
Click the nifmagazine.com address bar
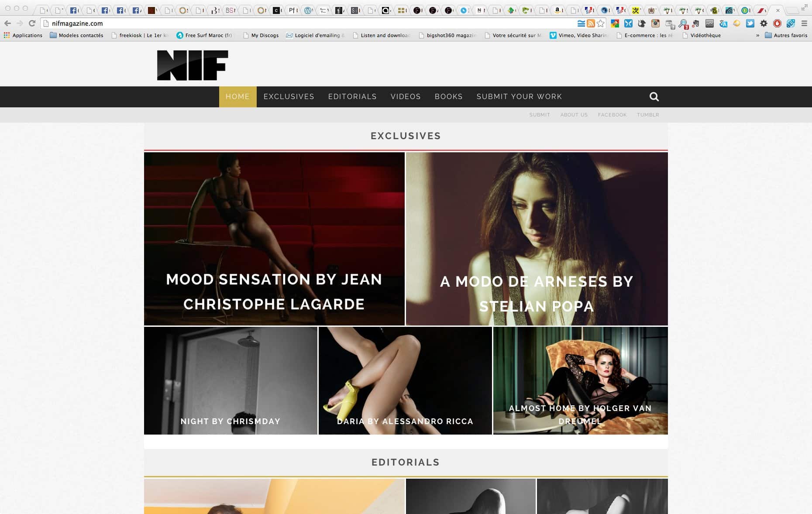[x=306, y=24]
